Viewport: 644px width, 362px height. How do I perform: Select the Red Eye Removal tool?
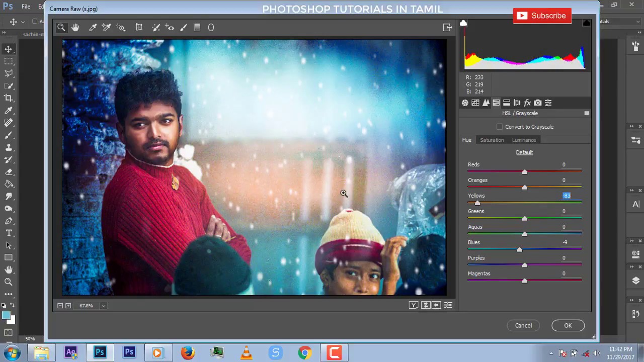(x=170, y=28)
